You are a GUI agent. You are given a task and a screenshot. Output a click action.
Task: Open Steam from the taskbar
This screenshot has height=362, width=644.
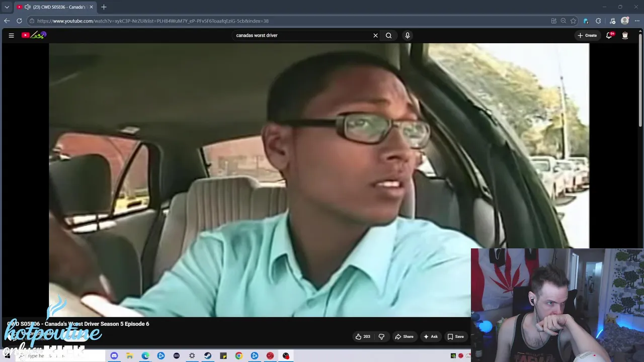[x=207, y=356]
